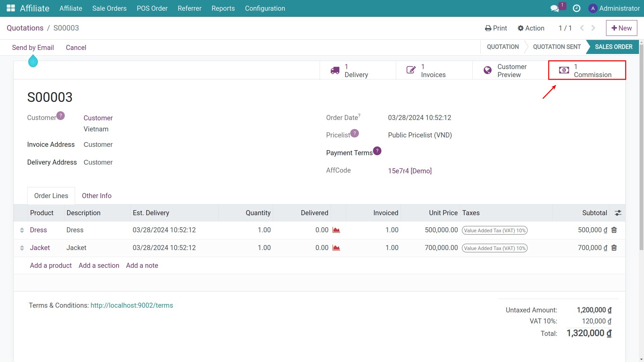Click the Administrator avatar icon
644x362 pixels.
(x=593, y=8)
